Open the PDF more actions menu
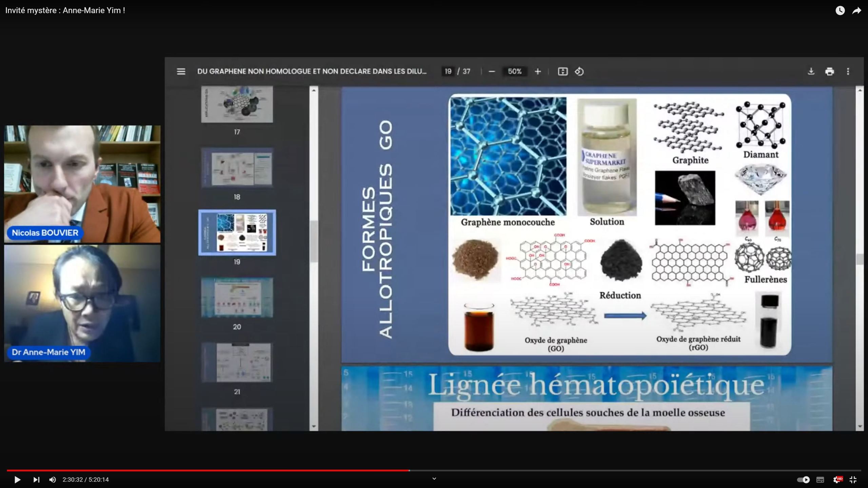The height and width of the screenshot is (488, 868). pyautogui.click(x=848, y=72)
